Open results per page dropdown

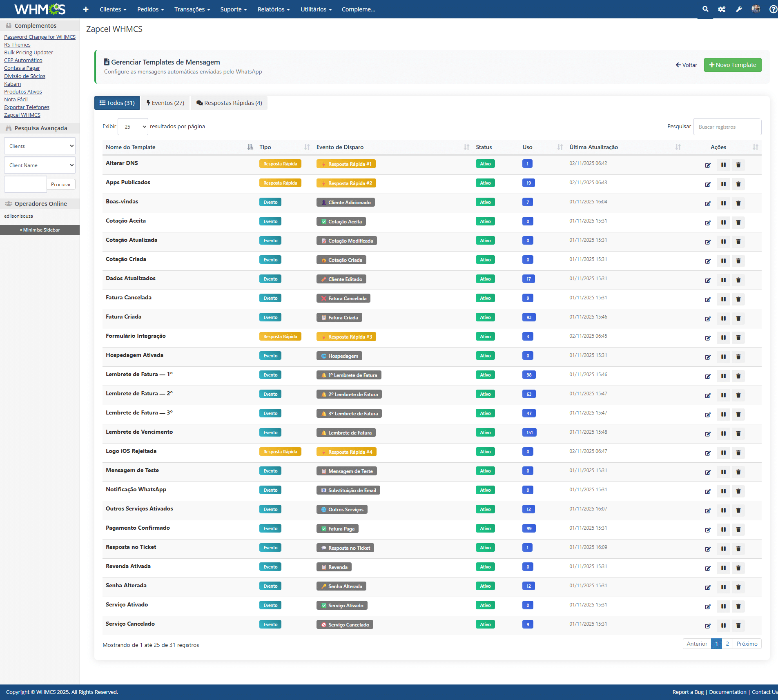pos(133,127)
